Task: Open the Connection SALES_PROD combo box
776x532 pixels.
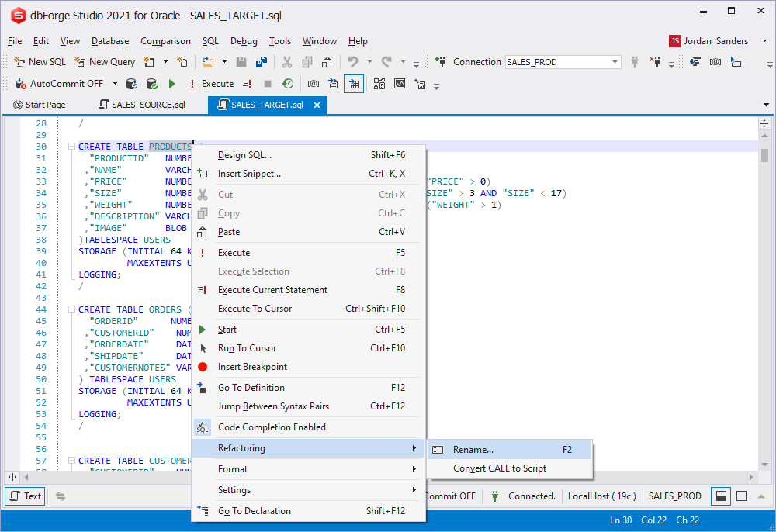Action: coord(563,62)
